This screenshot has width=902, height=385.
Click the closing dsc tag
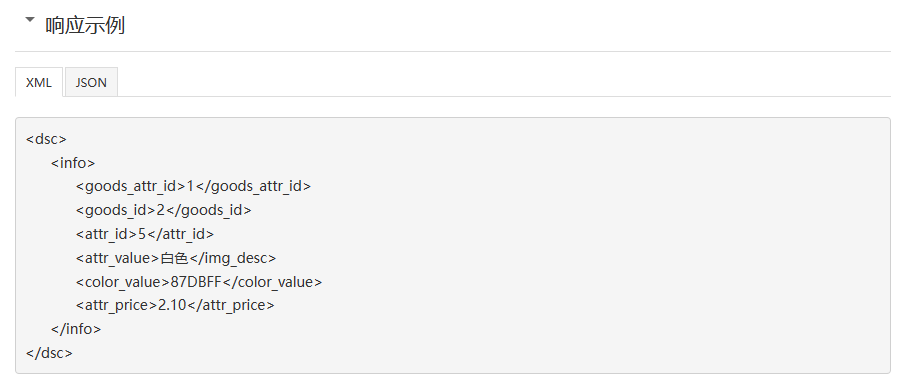coord(49,353)
